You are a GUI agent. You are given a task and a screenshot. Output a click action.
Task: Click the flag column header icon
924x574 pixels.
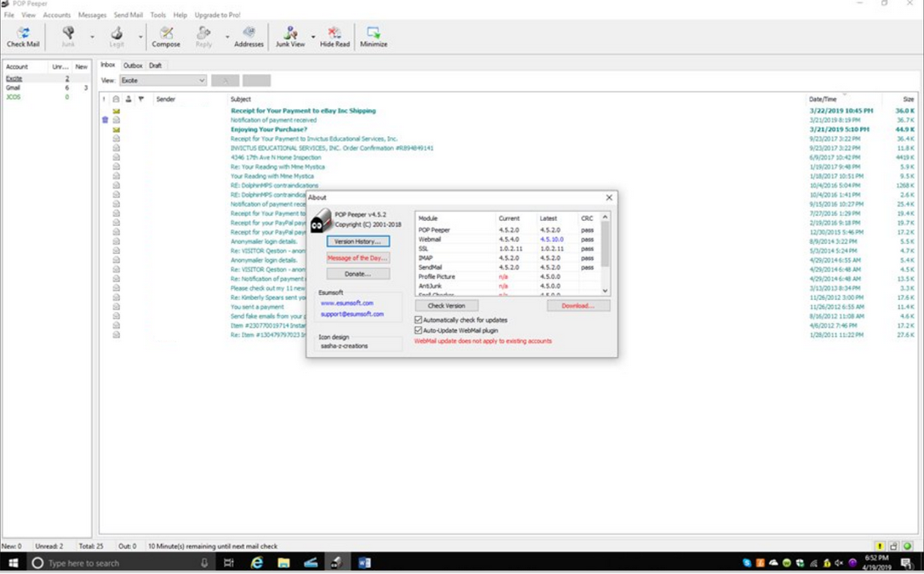(x=141, y=99)
